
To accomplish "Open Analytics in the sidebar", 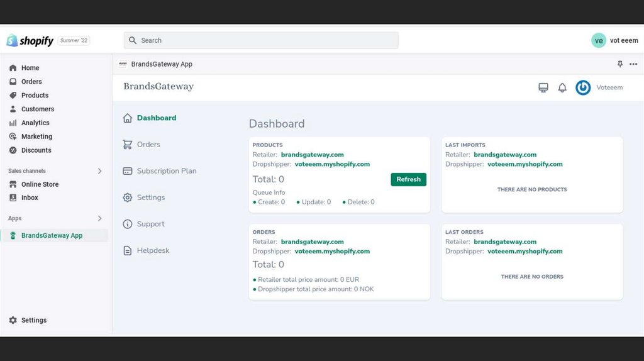I will click(35, 123).
